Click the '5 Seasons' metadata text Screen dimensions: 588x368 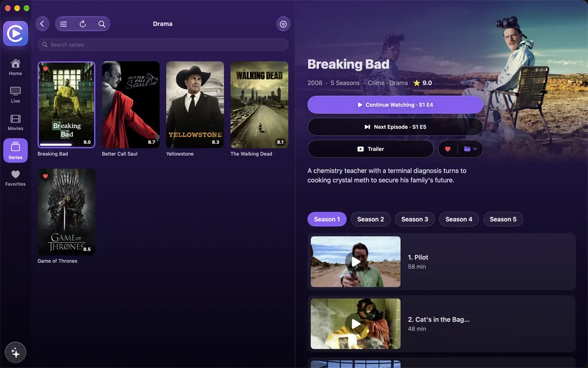click(345, 83)
